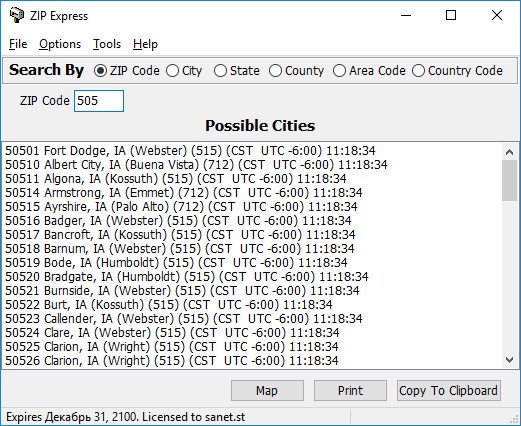Screen dimensions: 521x426
Task: Switch search to Area Code
Action: [x=369, y=71]
